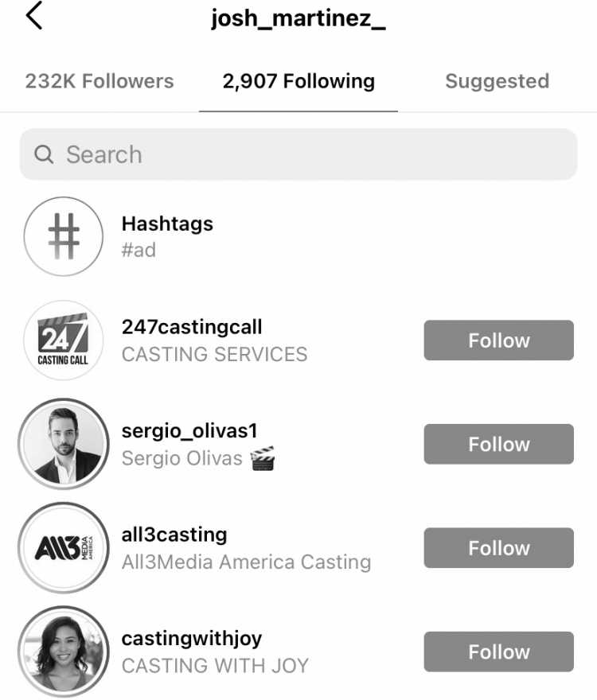Image resolution: width=597 pixels, height=700 pixels.
Task: Open the Hashtags #ad entry
Action: click(167, 236)
